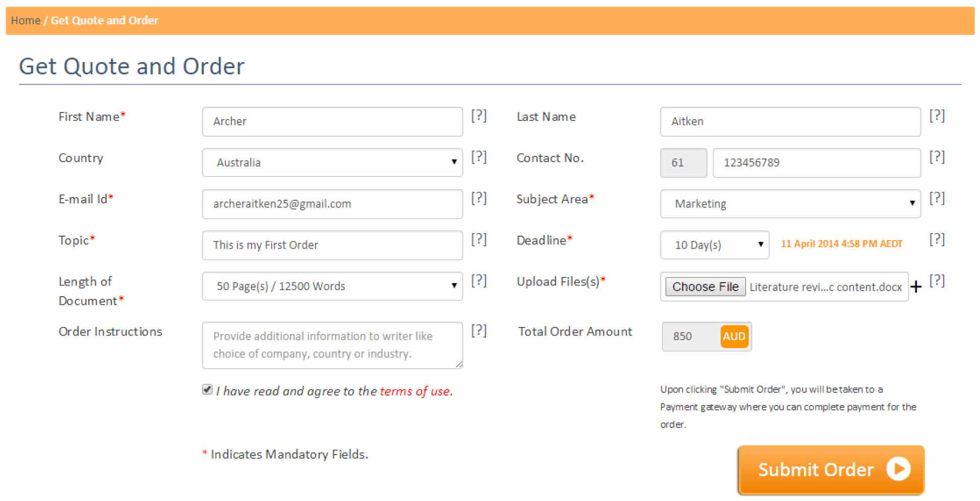Open help hint for Subject Area
The height and width of the screenshot is (501, 980).
pyautogui.click(x=937, y=198)
